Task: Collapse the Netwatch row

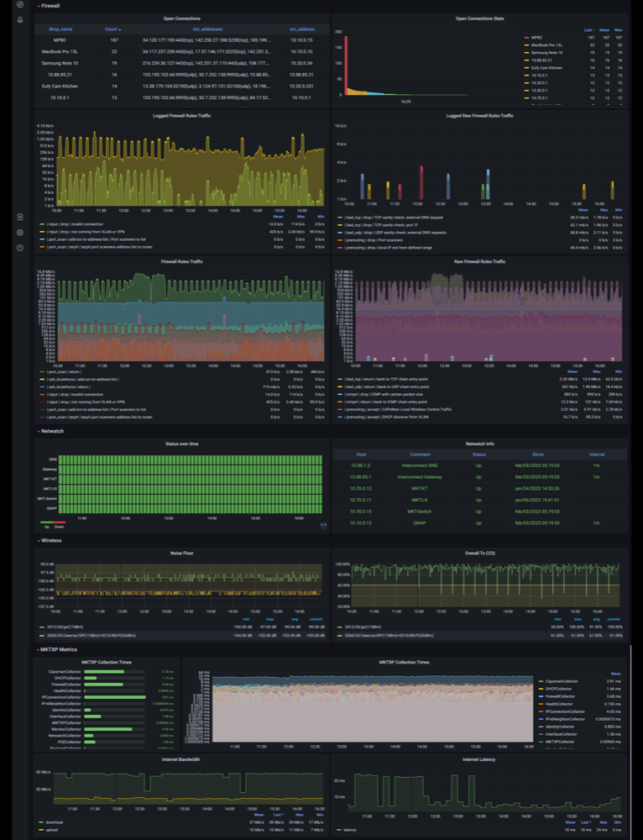Action: pyautogui.click(x=51, y=431)
